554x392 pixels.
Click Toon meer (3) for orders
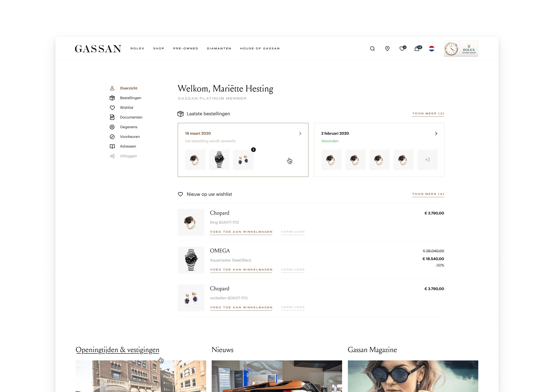(x=428, y=113)
